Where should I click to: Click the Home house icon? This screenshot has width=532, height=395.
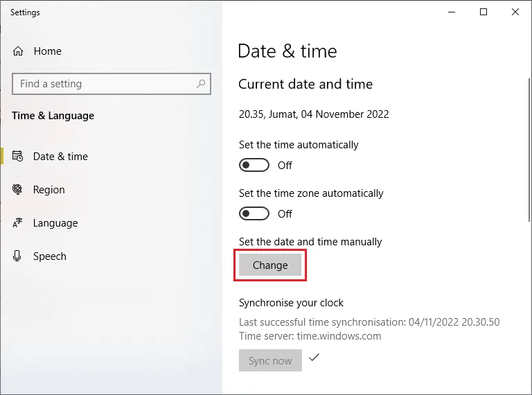point(18,51)
